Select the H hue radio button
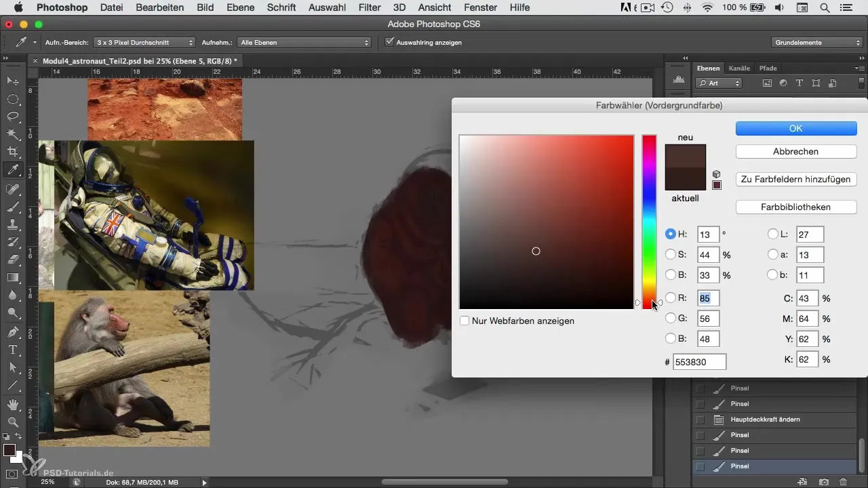Screen dimensions: 868x488 coord(671,234)
